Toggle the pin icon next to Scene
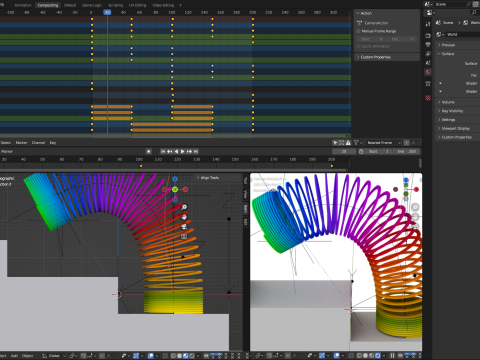This screenshot has width=480, height=360. click(x=468, y=4)
